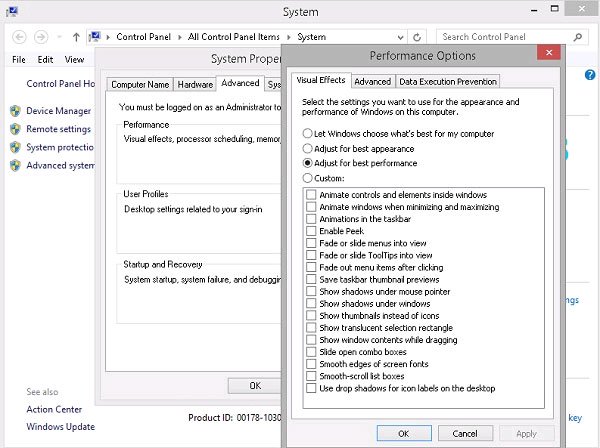Click the Apply button
This screenshot has height=448, width=600.
[x=526, y=433]
